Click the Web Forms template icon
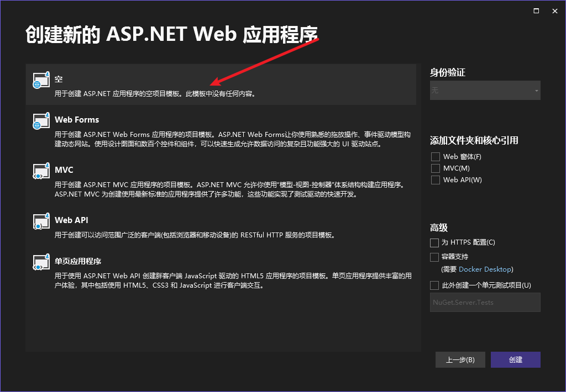This screenshot has width=566, height=392. 41,121
